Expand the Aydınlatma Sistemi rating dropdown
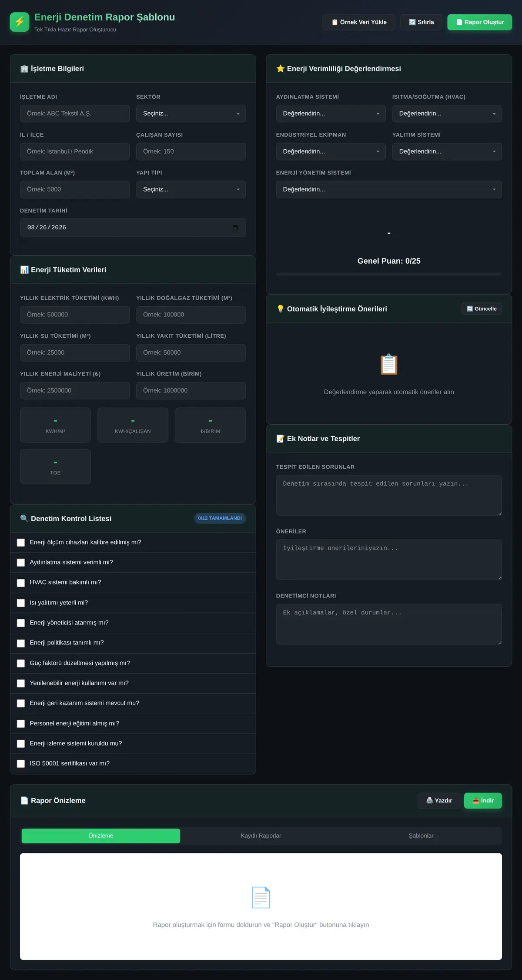This screenshot has width=522, height=980. pyautogui.click(x=331, y=114)
